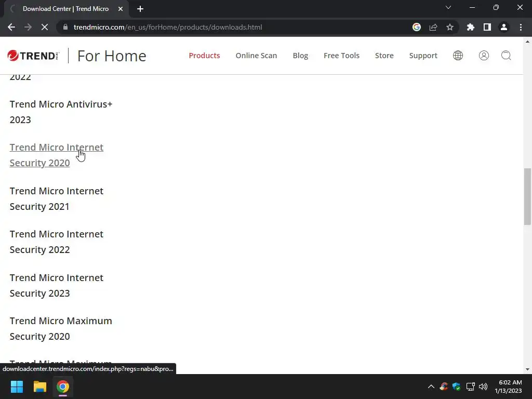
Task: Open the clock and date flyout
Action: coord(508,387)
